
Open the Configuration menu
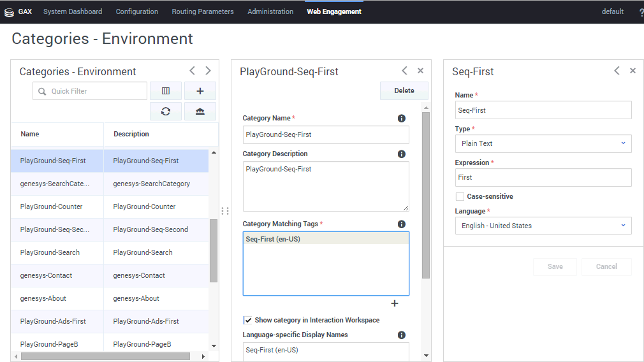137,11
